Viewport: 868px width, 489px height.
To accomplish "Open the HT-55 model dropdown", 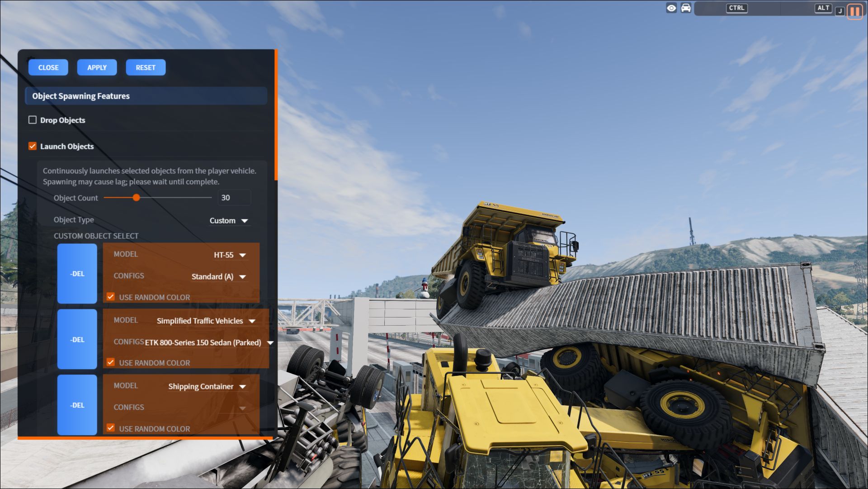I will [x=230, y=255].
